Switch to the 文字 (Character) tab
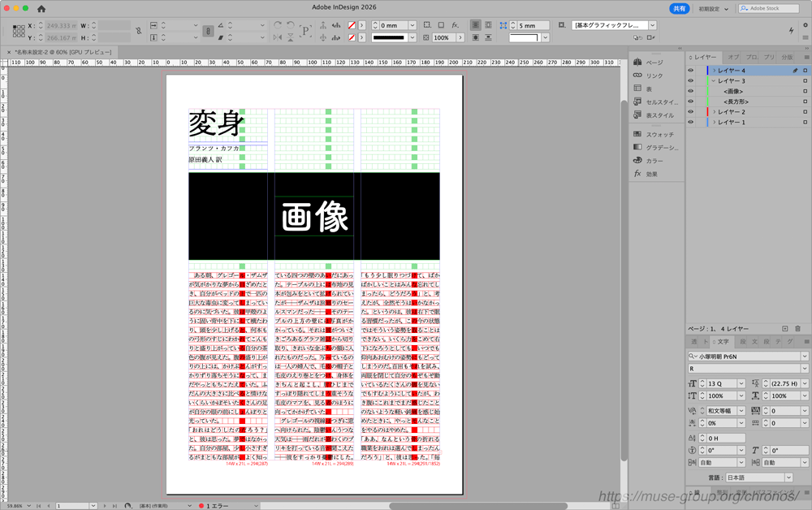Image resolution: width=812 pixels, height=510 pixels. pos(723,342)
